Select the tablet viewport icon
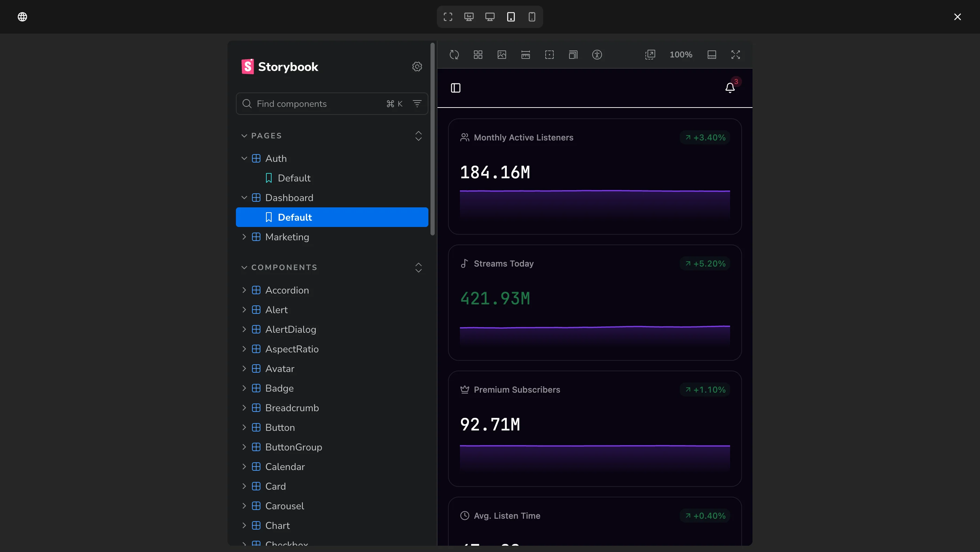980x552 pixels. (511, 17)
